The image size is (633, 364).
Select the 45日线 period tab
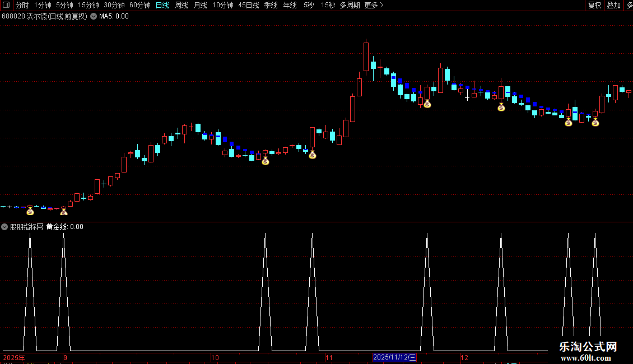[x=248, y=5]
